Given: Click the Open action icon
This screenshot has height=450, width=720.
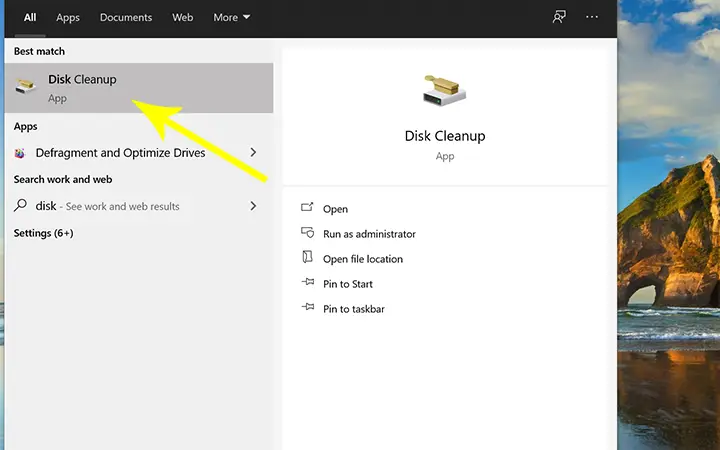Looking at the screenshot, I should (x=307, y=207).
